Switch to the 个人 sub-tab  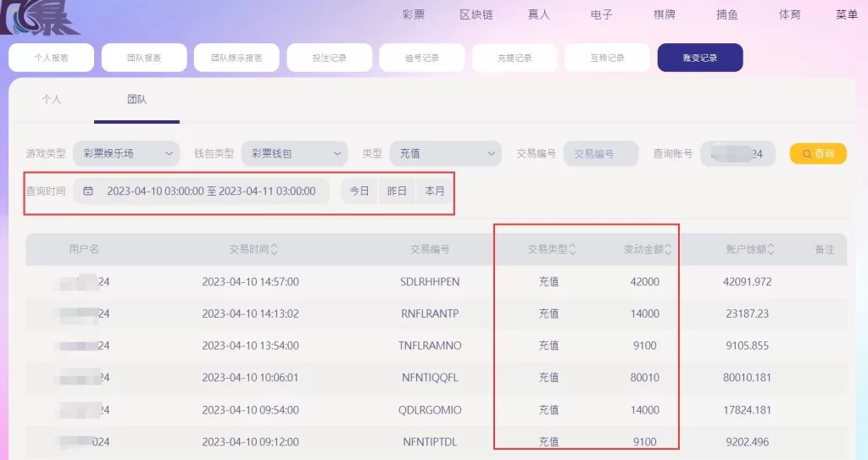51,100
